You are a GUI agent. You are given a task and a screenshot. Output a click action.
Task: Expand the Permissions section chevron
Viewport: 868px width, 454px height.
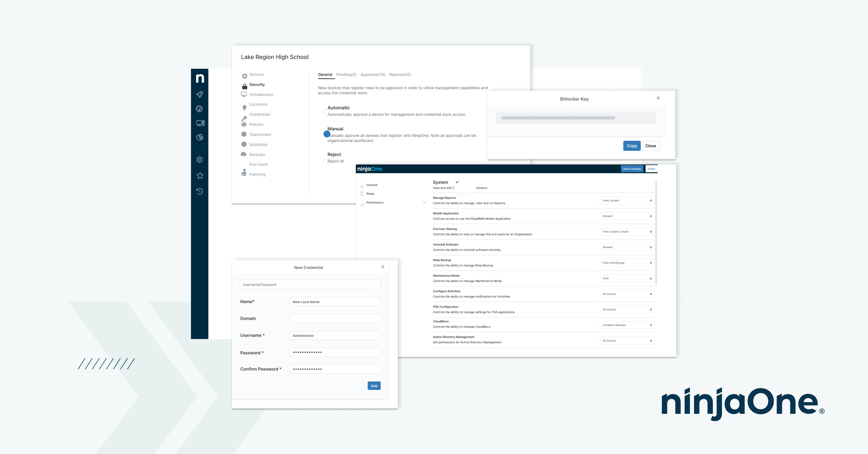424,203
